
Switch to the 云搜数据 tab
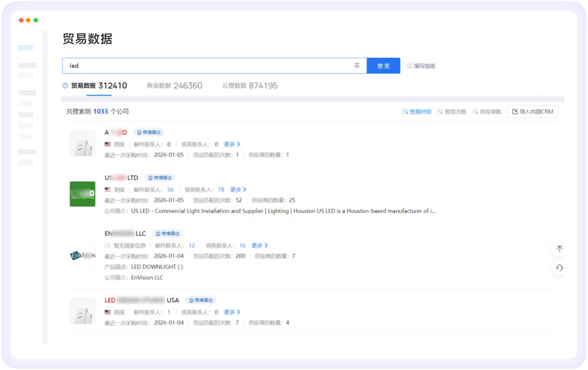coord(249,86)
